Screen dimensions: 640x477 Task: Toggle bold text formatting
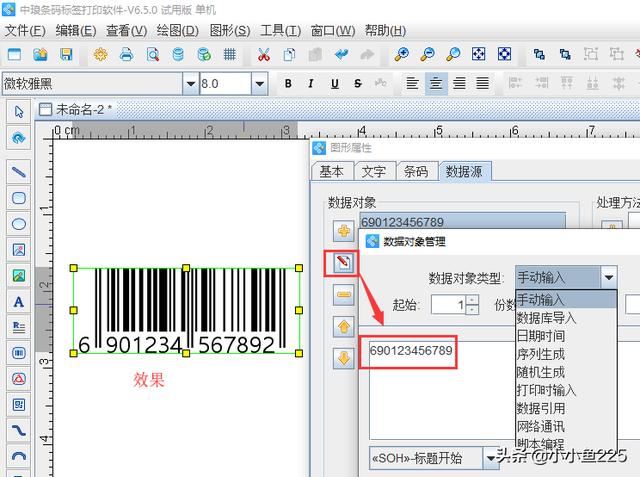[x=288, y=84]
